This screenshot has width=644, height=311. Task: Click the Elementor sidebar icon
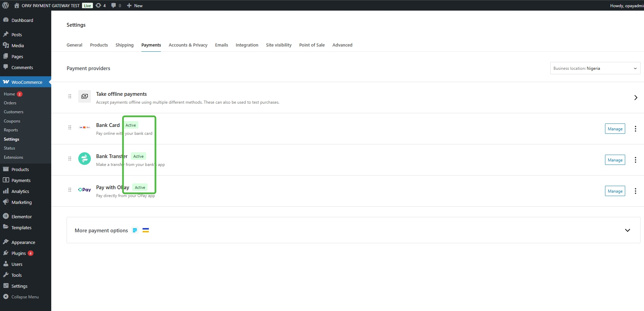6,216
